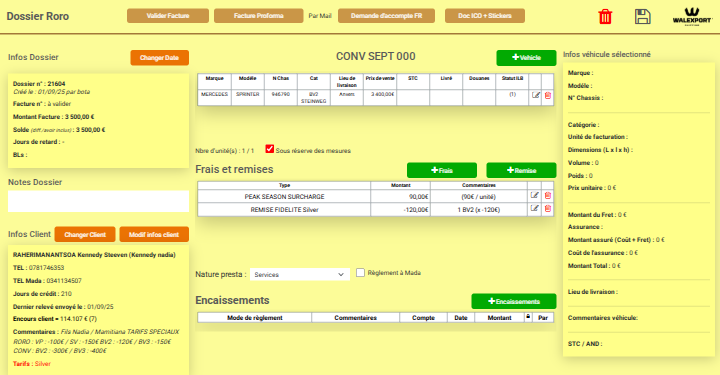720x375 pixels.
Task: Click lock icon in Encaissements header
Action: tap(528, 317)
